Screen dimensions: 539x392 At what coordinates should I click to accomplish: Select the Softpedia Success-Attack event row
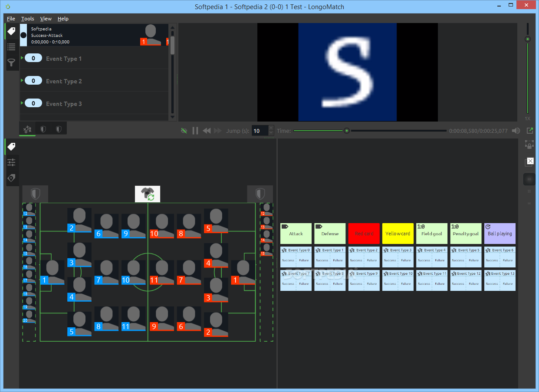click(94, 35)
